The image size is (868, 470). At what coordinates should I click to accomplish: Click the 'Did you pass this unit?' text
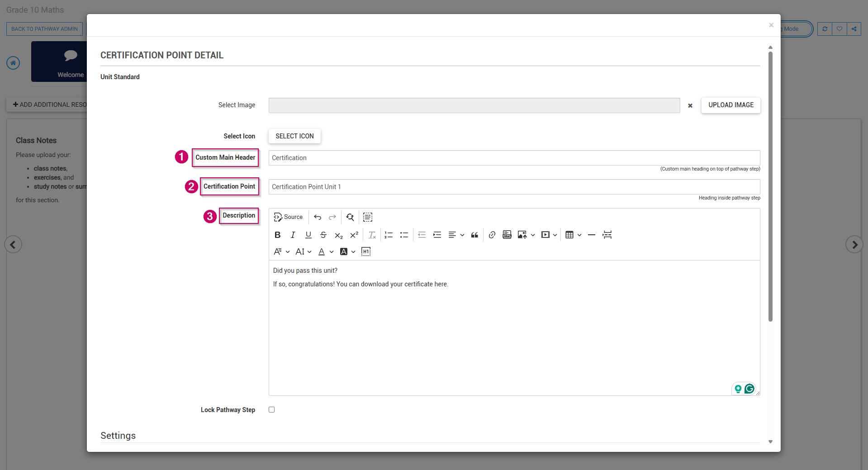coord(305,271)
